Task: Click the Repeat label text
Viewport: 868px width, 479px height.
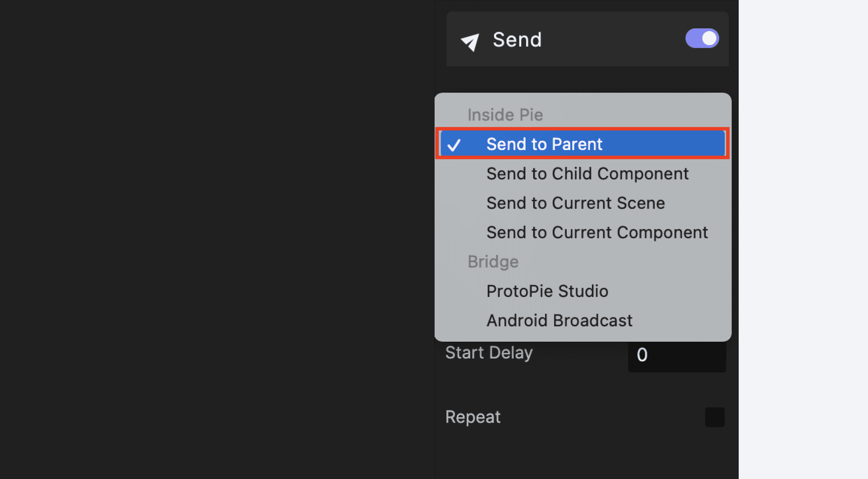Action: [x=473, y=416]
